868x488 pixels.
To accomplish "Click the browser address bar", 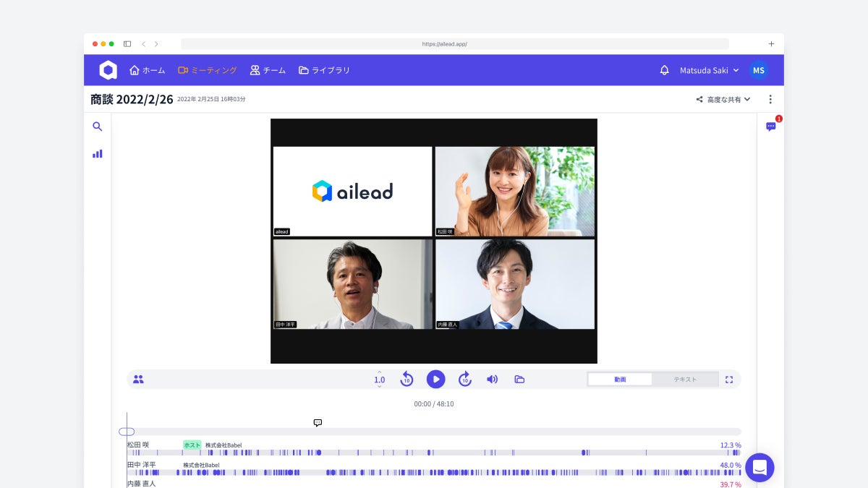I will [x=455, y=44].
